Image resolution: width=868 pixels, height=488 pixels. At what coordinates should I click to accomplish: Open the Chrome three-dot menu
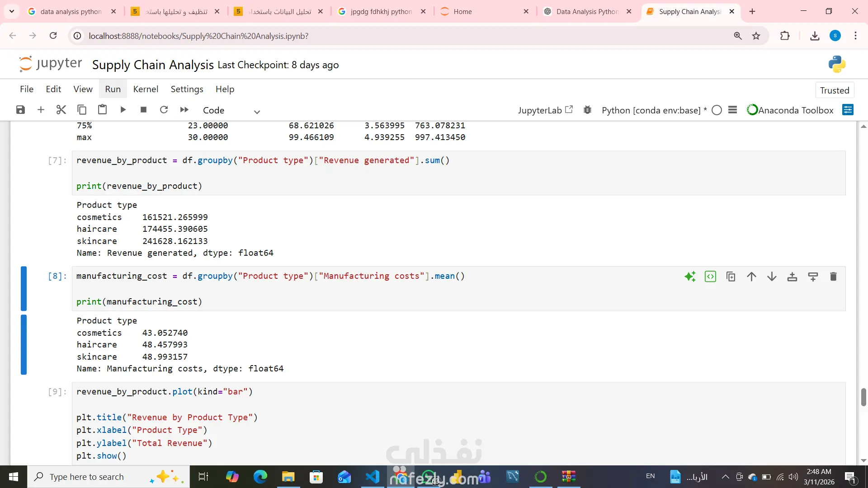point(855,36)
